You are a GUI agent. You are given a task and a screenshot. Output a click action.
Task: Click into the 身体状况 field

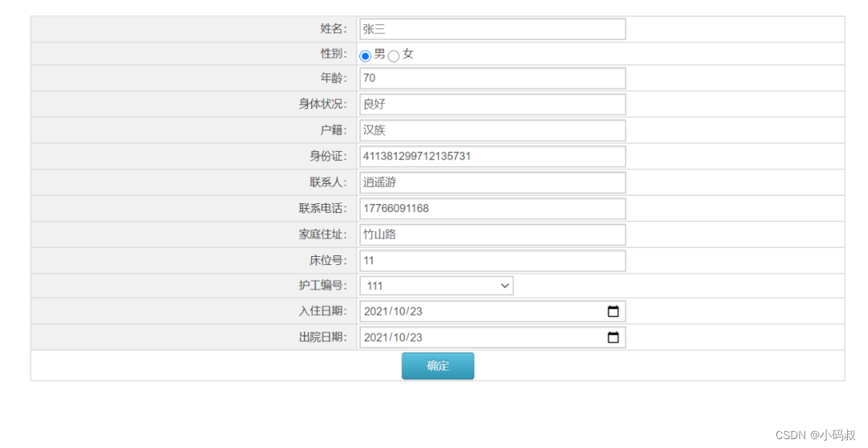493,104
